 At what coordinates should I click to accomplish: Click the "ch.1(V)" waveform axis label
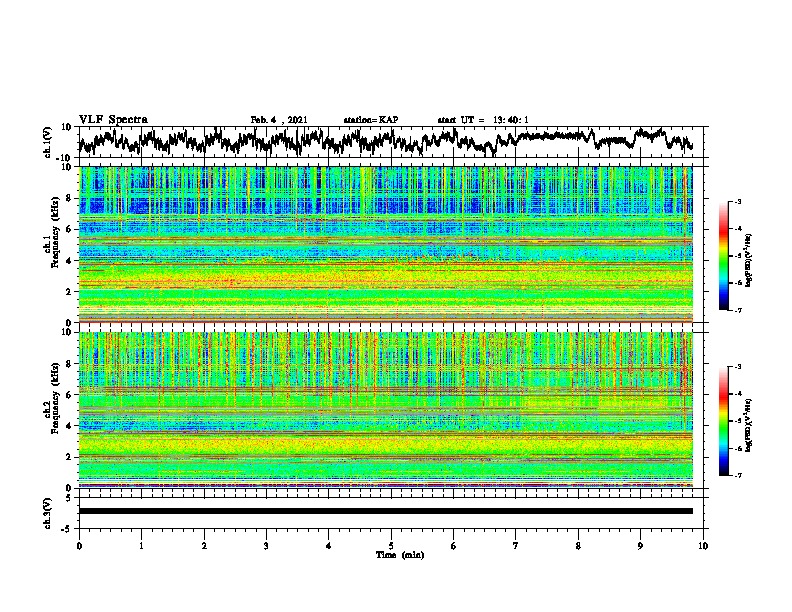point(48,142)
